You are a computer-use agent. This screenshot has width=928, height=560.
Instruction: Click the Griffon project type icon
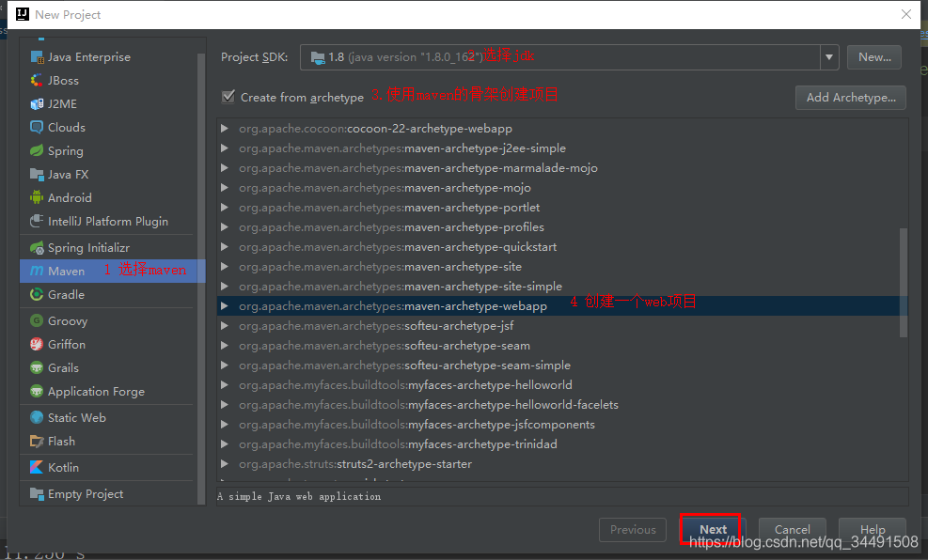(x=37, y=344)
